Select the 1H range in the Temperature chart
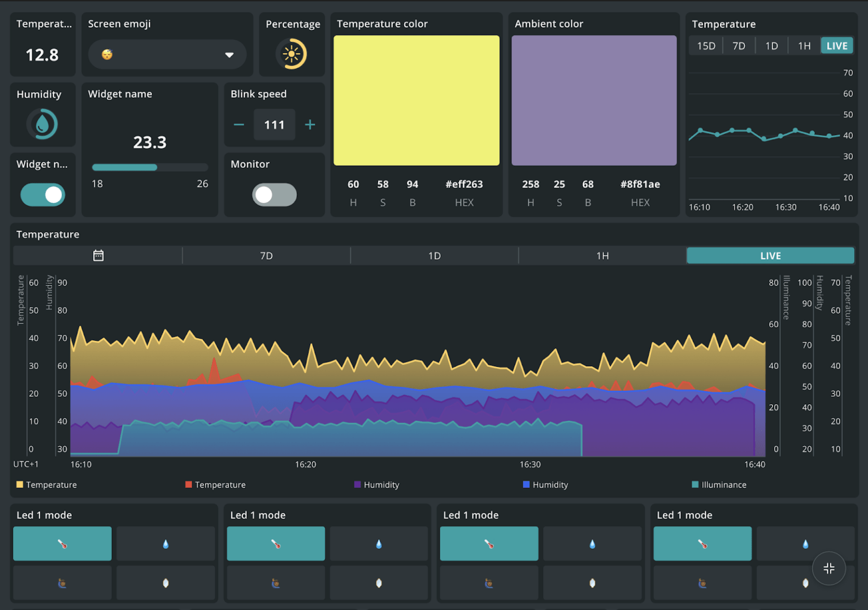The height and width of the screenshot is (610, 868). [x=602, y=256]
